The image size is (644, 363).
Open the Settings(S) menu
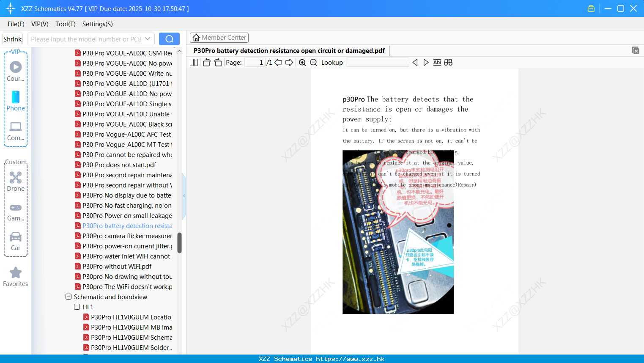pyautogui.click(x=98, y=24)
